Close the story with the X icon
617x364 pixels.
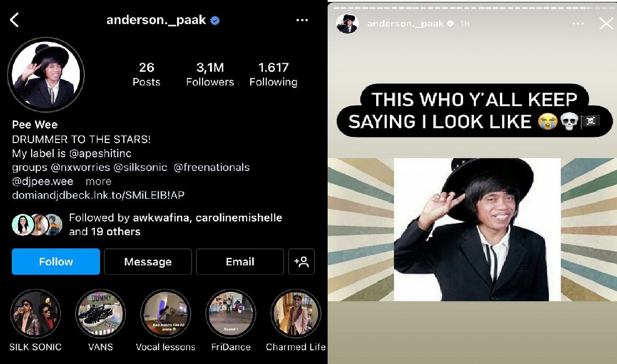[606, 23]
